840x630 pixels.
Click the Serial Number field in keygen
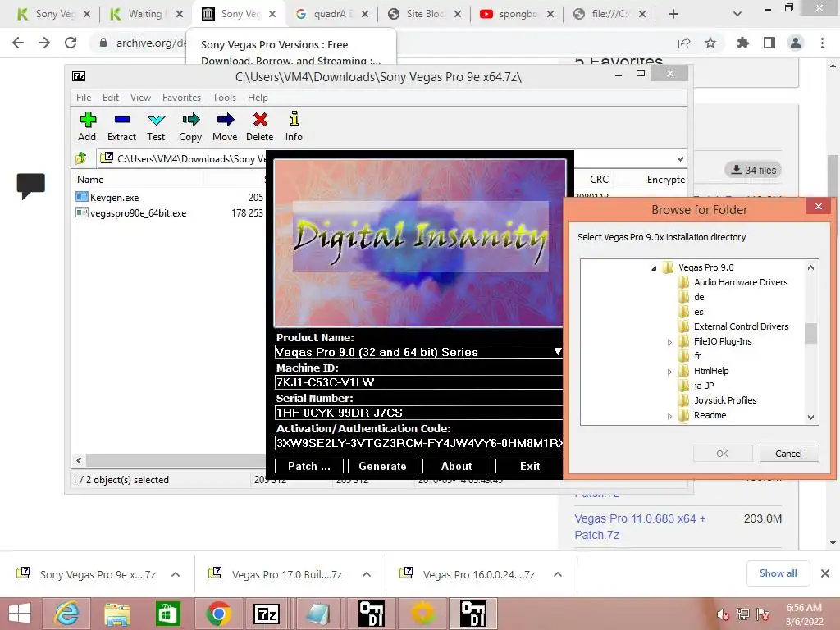click(x=418, y=413)
